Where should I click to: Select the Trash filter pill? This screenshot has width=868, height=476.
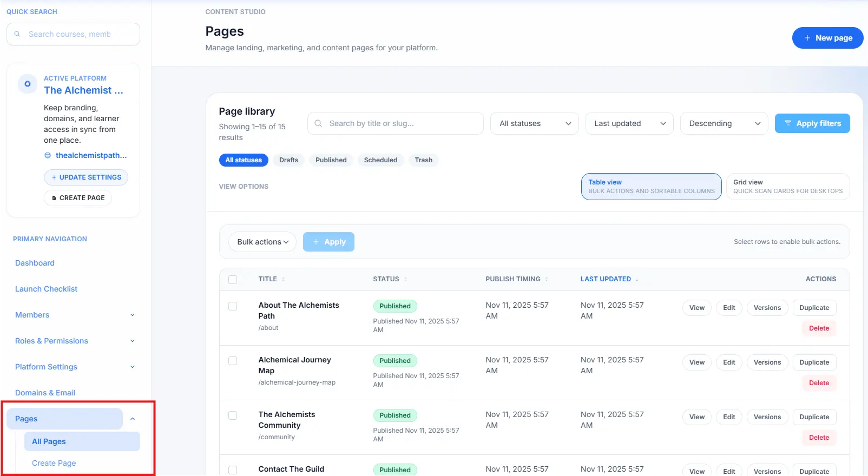click(x=424, y=160)
